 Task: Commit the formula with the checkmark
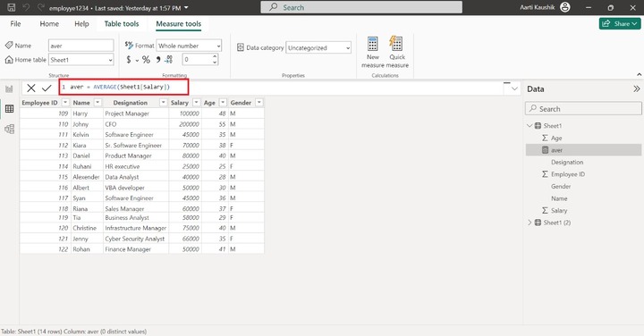(47, 88)
